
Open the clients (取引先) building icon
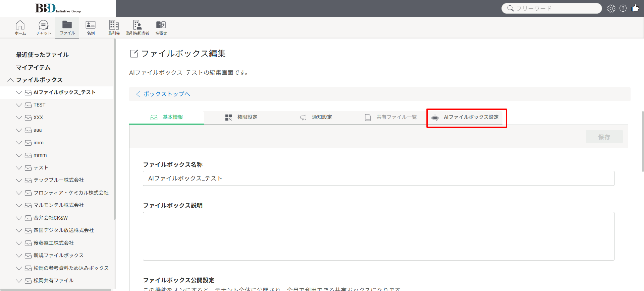pos(114,27)
